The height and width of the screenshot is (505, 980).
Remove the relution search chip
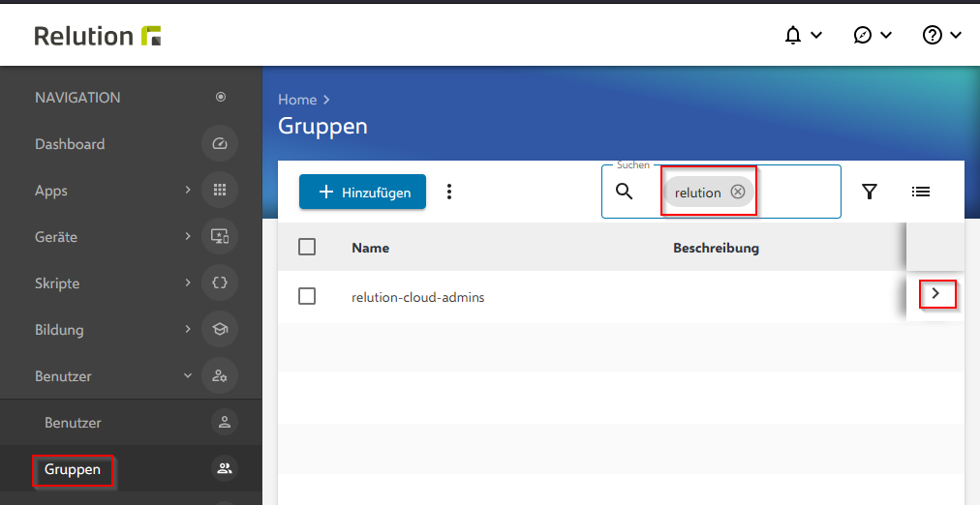pos(738,192)
